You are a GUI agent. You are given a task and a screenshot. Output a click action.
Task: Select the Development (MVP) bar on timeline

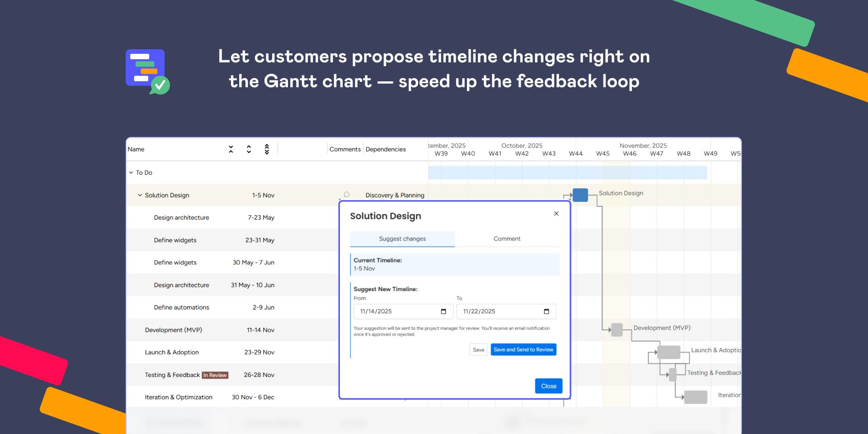[617, 330]
